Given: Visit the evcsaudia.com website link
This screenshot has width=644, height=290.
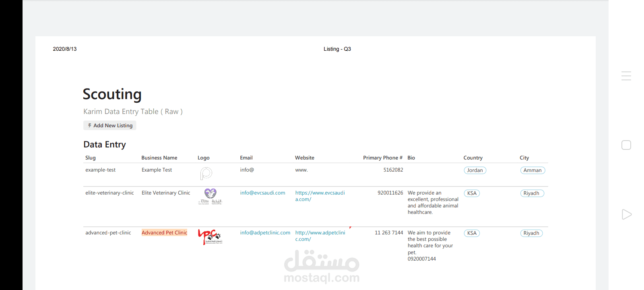Looking at the screenshot, I should (320, 196).
